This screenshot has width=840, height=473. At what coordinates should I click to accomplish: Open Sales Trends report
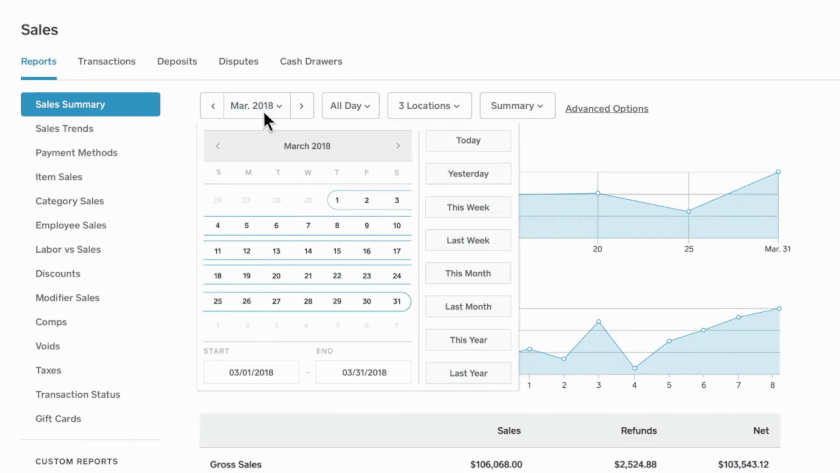(64, 129)
